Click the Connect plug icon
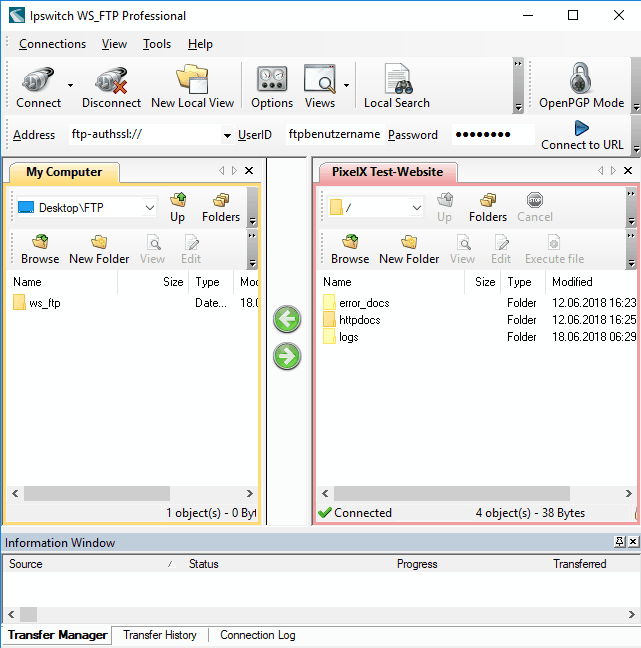641x648 pixels. click(38, 79)
